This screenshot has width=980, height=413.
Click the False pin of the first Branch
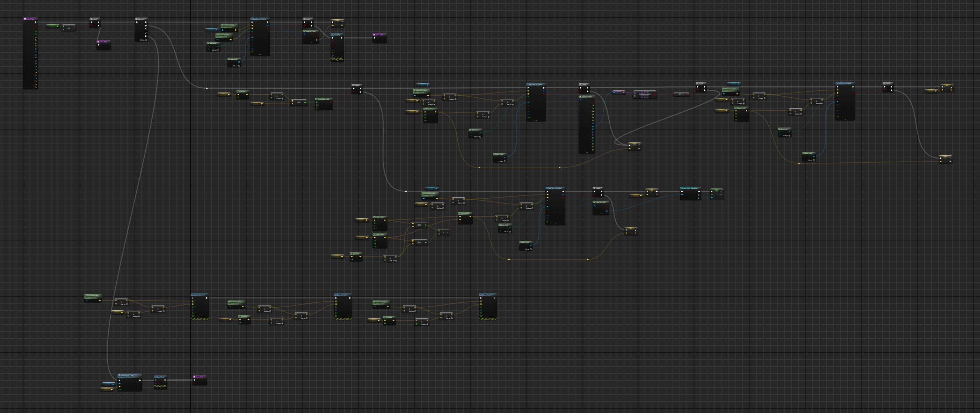coord(99,25)
